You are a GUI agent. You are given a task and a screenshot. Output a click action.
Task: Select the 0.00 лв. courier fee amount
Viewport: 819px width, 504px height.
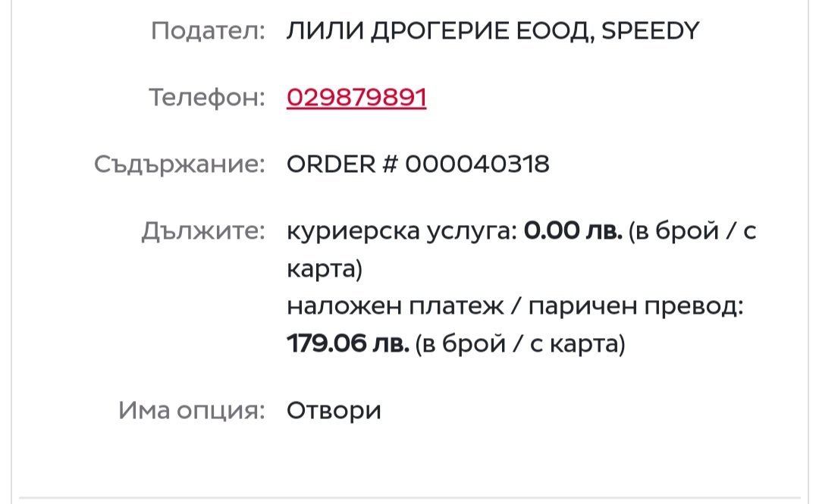point(573,231)
